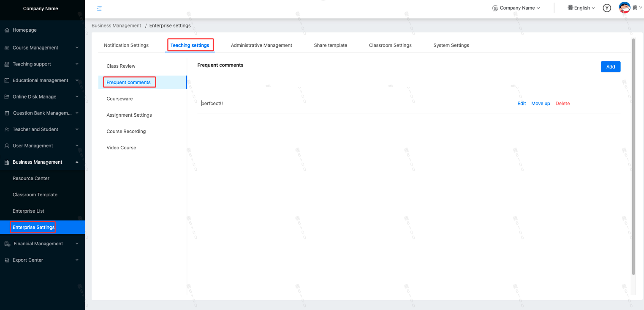Viewport: 644px width, 310px height.
Task: Switch to the Notification Settings tab
Action: coord(126,45)
